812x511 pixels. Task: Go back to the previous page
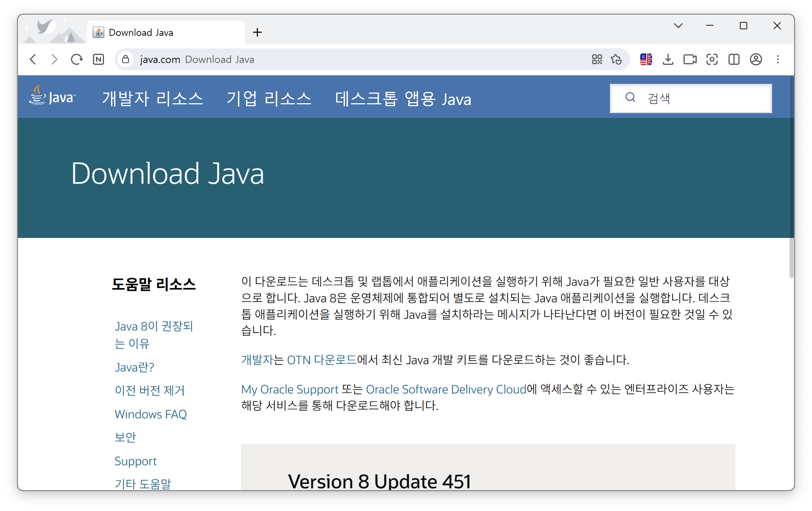coord(33,59)
